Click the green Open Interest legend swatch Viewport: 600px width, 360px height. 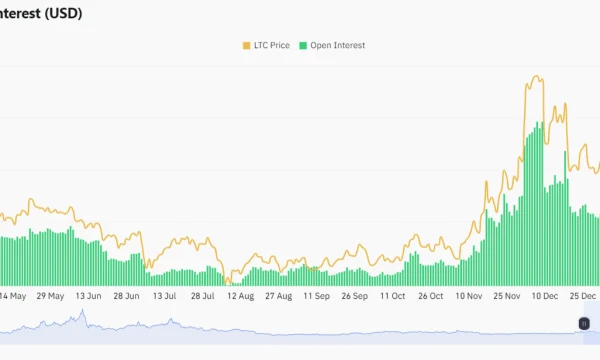[x=303, y=46]
